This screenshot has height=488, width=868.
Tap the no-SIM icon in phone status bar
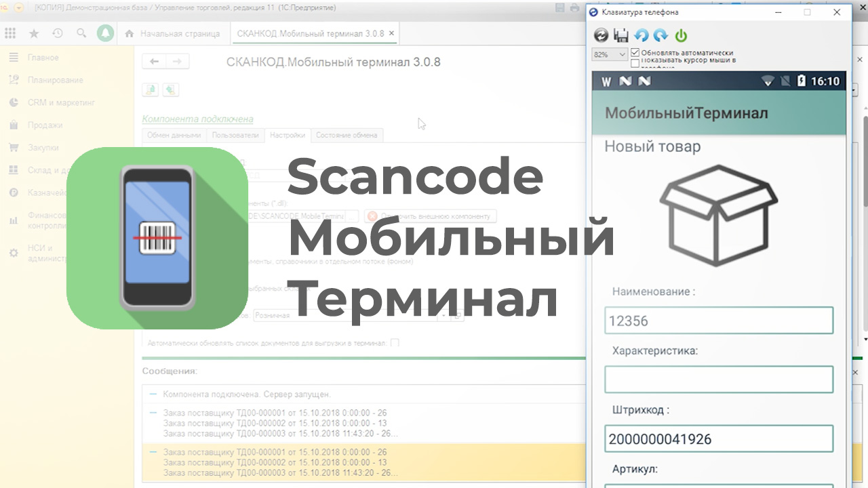coord(785,81)
